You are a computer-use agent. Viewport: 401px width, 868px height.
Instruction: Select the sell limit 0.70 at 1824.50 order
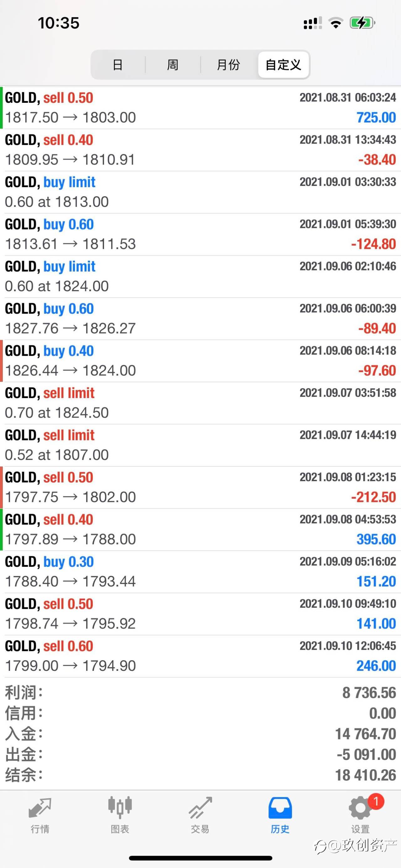[x=200, y=403]
